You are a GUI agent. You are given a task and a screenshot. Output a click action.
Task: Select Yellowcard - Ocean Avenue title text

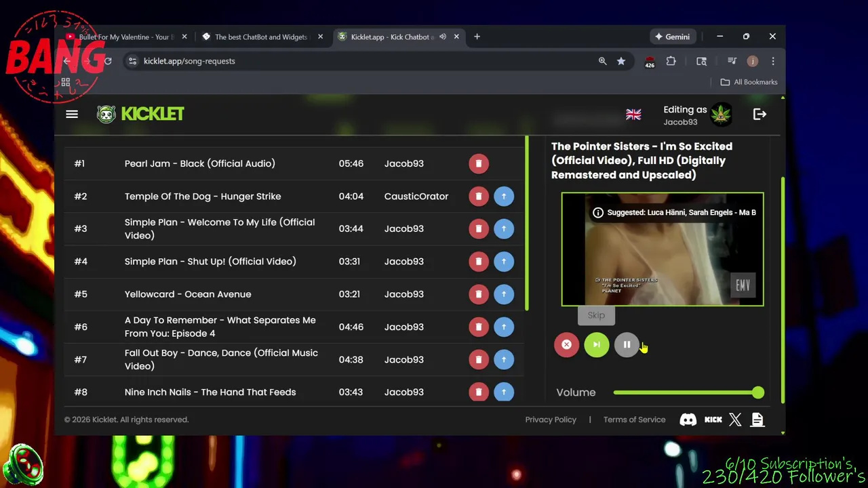(188, 294)
